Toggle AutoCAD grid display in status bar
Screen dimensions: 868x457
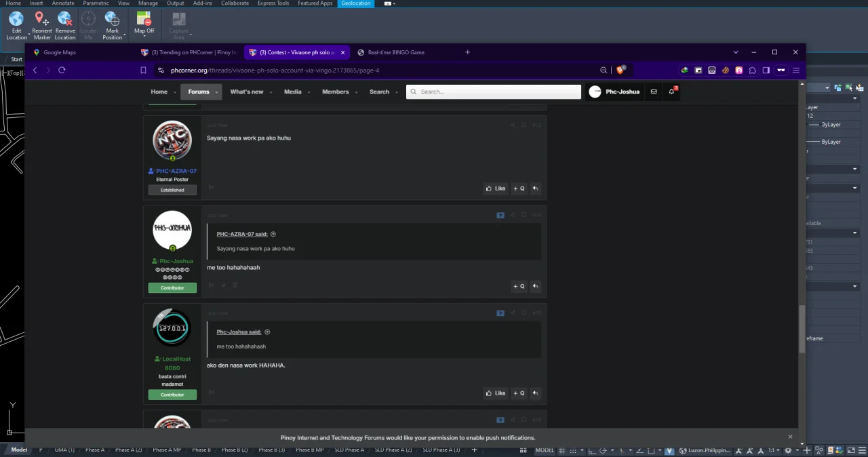click(x=561, y=450)
